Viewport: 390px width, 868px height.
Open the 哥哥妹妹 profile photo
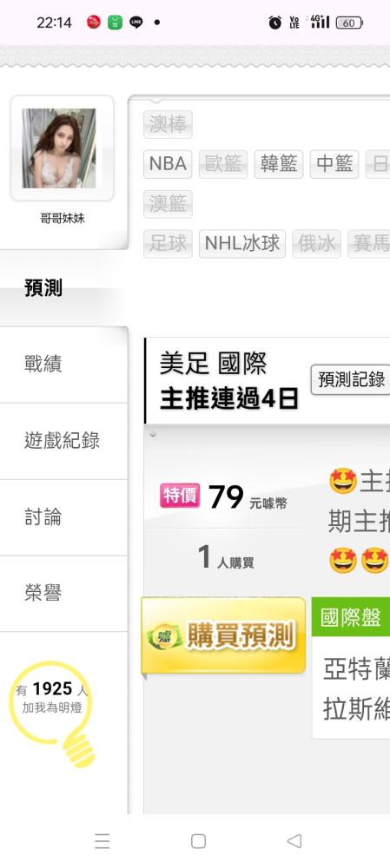point(59,148)
